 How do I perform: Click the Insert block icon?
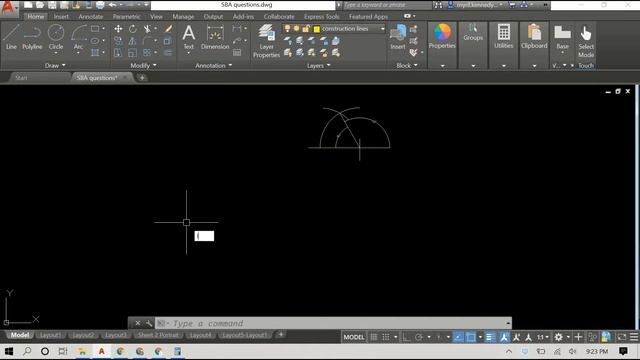coord(398,37)
